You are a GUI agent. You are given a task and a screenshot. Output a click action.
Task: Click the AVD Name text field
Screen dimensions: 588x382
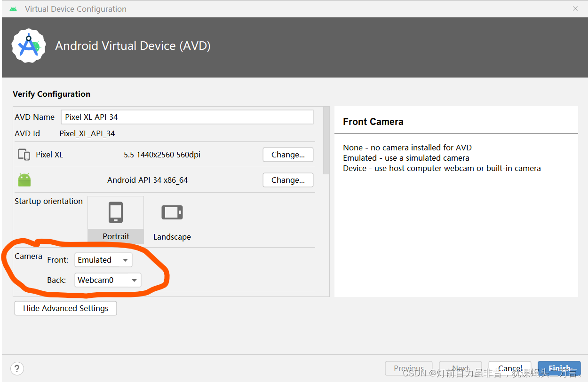coord(187,117)
